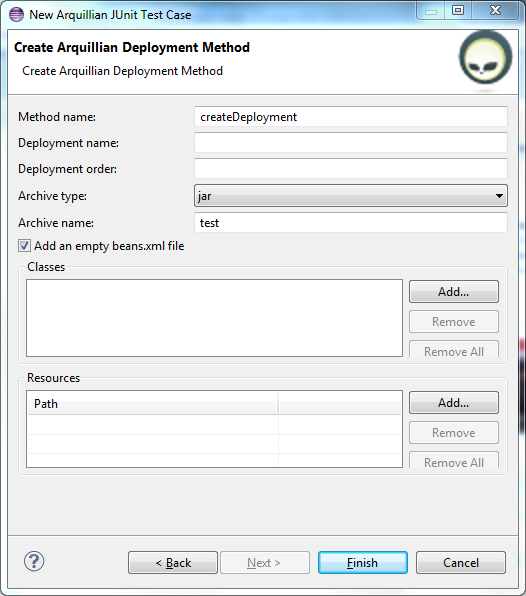Focus the Deployment name text field
Viewport: 526px width, 596px height.
[350, 143]
